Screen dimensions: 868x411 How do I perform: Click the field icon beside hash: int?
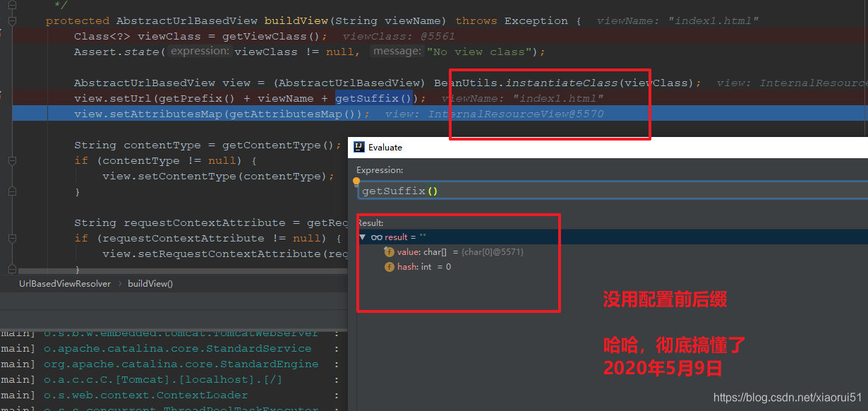coord(389,267)
